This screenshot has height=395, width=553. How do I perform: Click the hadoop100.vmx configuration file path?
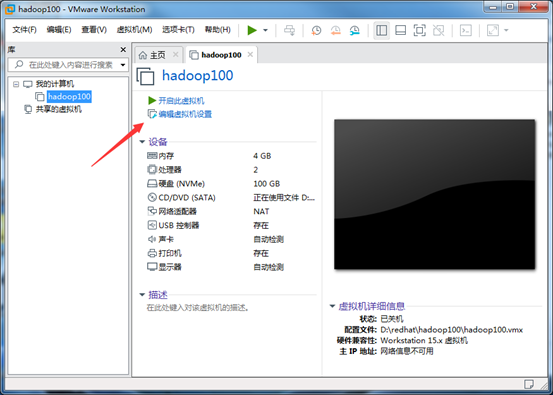pos(451,330)
